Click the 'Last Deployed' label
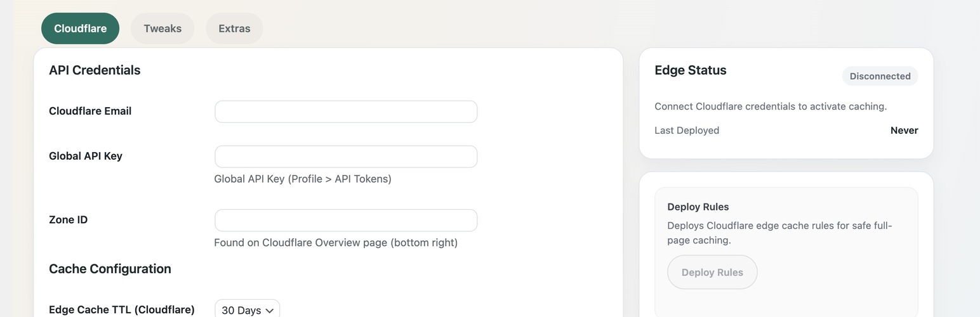Screen dimensions: 980x317 (687, 131)
